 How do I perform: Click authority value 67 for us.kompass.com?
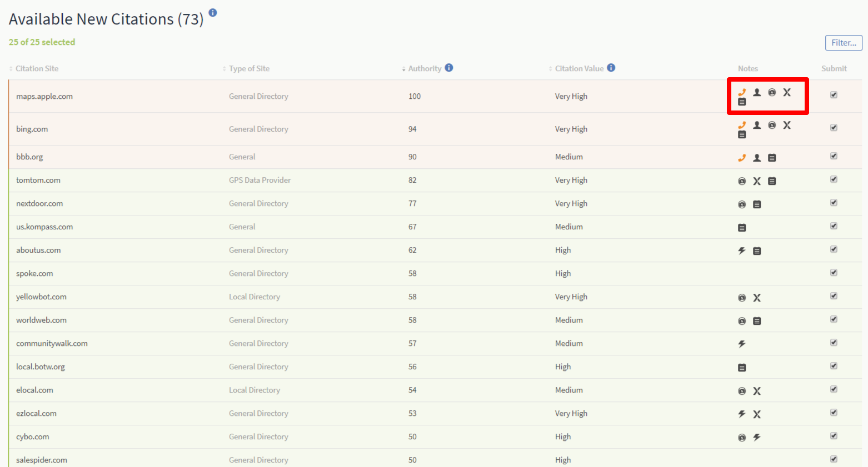tap(412, 227)
